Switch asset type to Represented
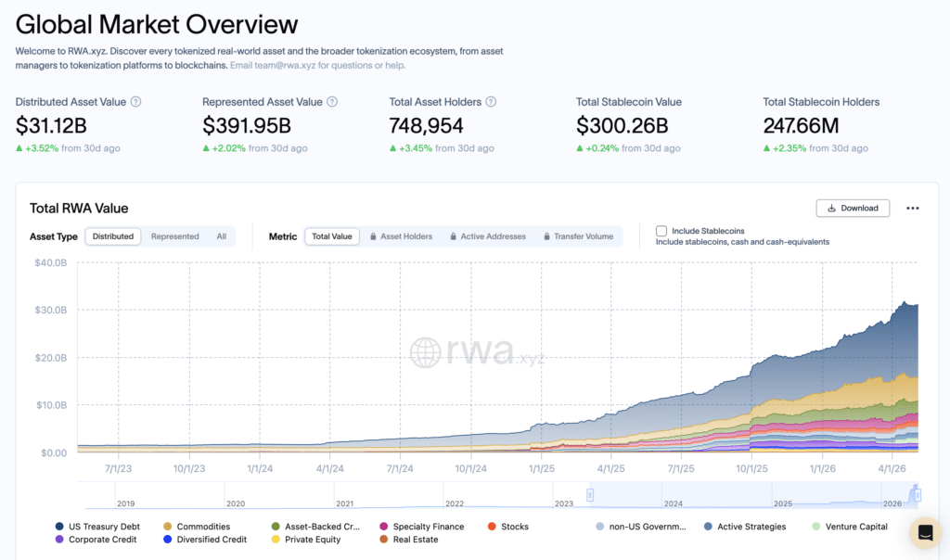The image size is (950, 560). tap(175, 236)
